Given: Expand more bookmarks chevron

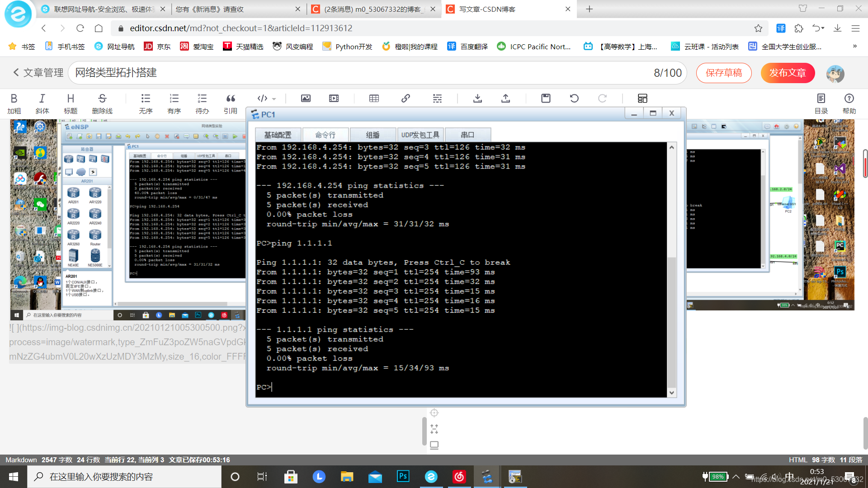Looking at the screenshot, I should click(x=855, y=46).
